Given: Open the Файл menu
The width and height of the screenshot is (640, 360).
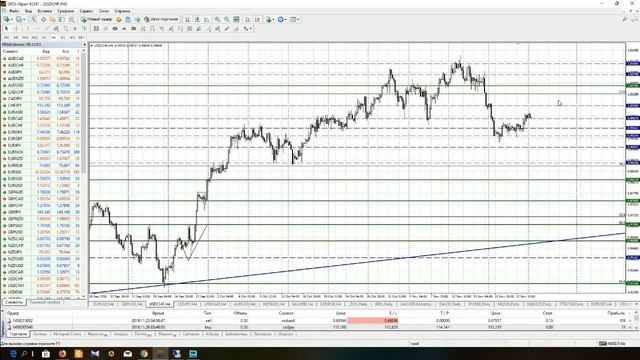Looking at the screenshot, I should 14,11.
